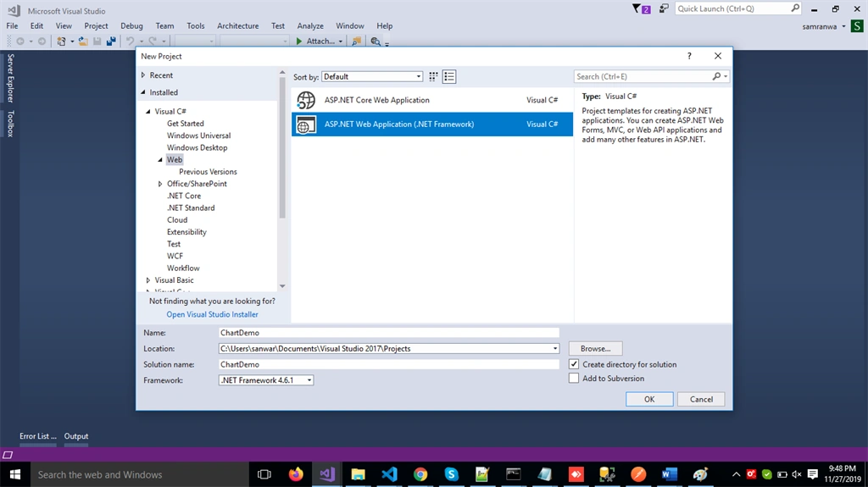Click the Navigate Backward toolbar icon
The height and width of the screenshot is (487, 868).
[20, 41]
